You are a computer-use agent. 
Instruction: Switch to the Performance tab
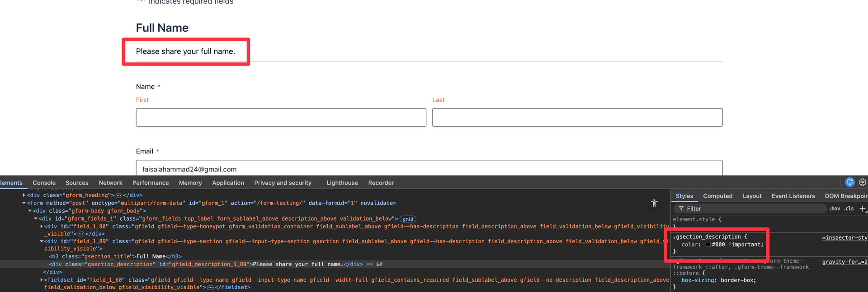pyautogui.click(x=151, y=183)
